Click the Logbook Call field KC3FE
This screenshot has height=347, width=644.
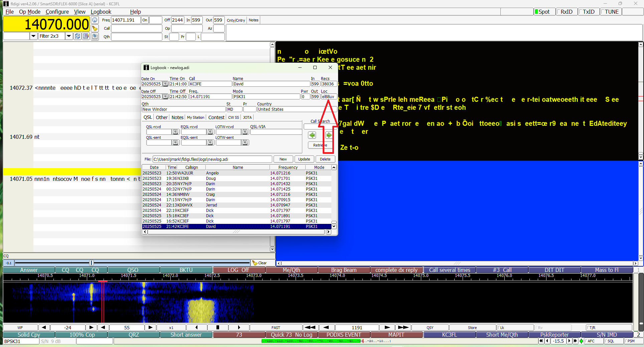click(x=210, y=84)
